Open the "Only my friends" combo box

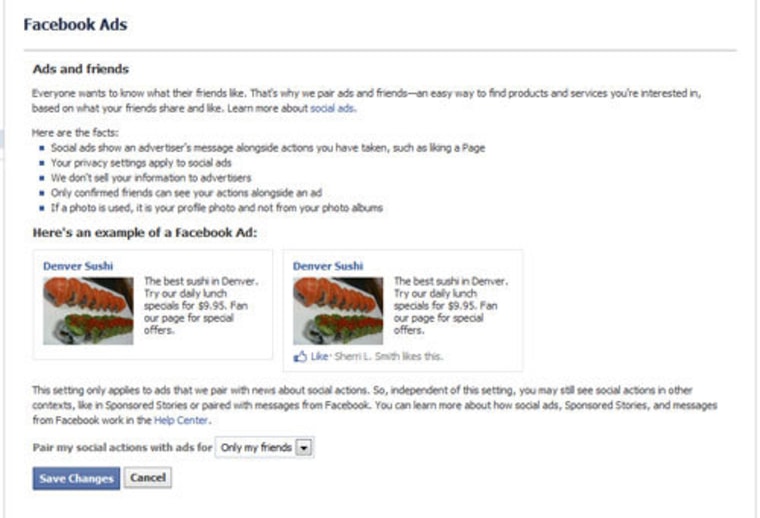tap(256, 448)
